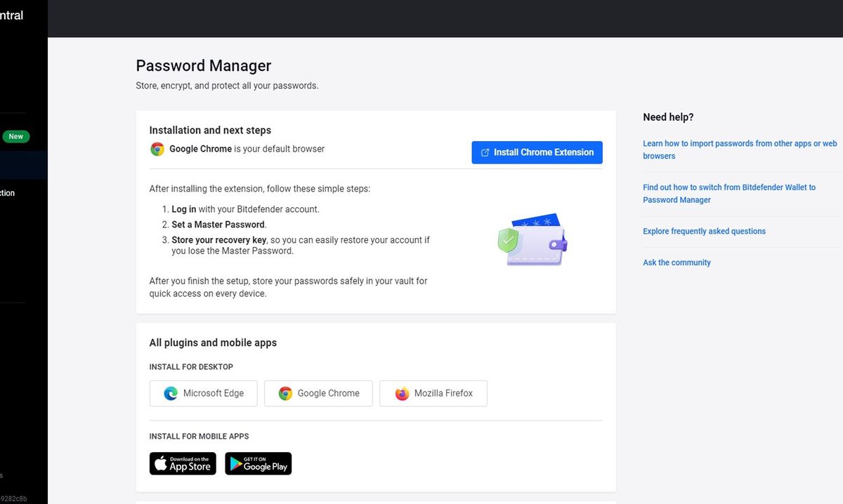Viewport: 843px width, 504px height.
Task: Click the Mozilla Firefox logo icon
Action: [402, 394]
